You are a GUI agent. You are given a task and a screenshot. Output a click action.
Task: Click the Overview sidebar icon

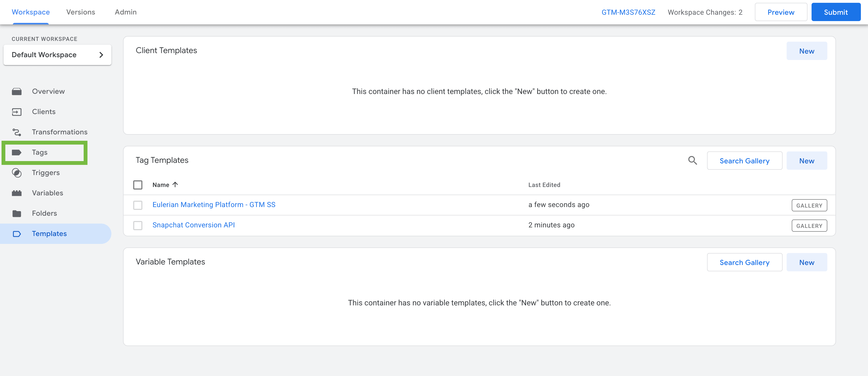pos(17,91)
